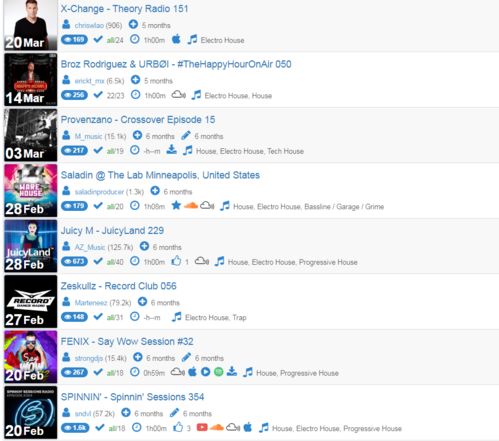The height and width of the screenshot is (441, 499).
Task: Open AZ_Music user profile
Action: click(x=90, y=247)
